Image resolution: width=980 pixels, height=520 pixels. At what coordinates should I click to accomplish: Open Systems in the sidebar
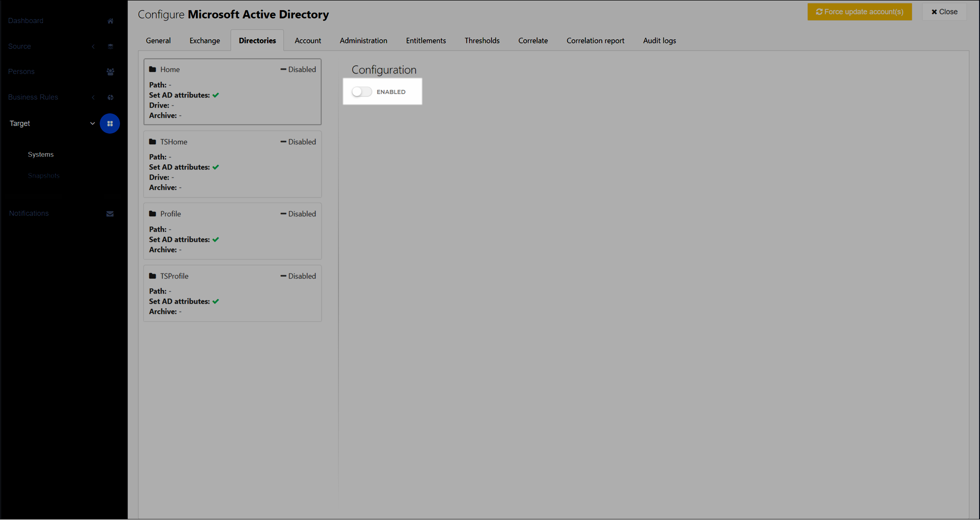click(x=41, y=155)
